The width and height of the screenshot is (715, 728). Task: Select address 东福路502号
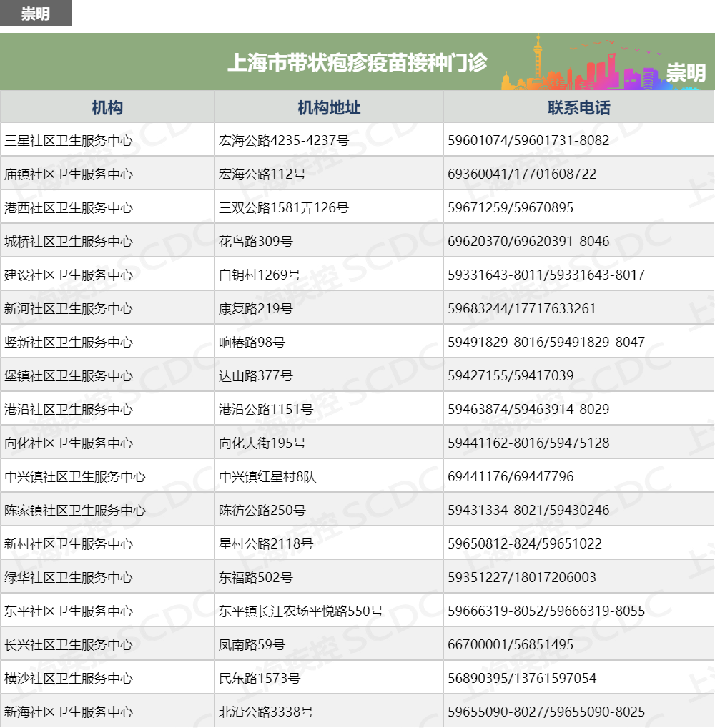point(256,578)
